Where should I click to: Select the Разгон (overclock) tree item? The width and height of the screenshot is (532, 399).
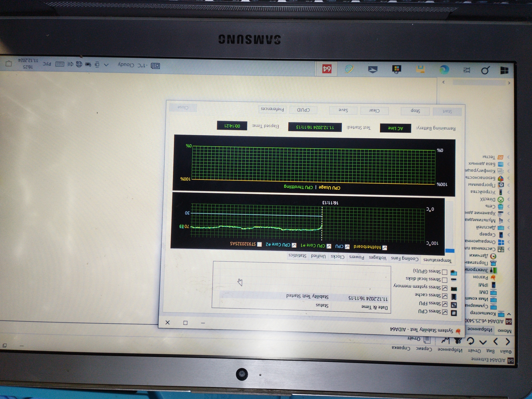(484, 277)
